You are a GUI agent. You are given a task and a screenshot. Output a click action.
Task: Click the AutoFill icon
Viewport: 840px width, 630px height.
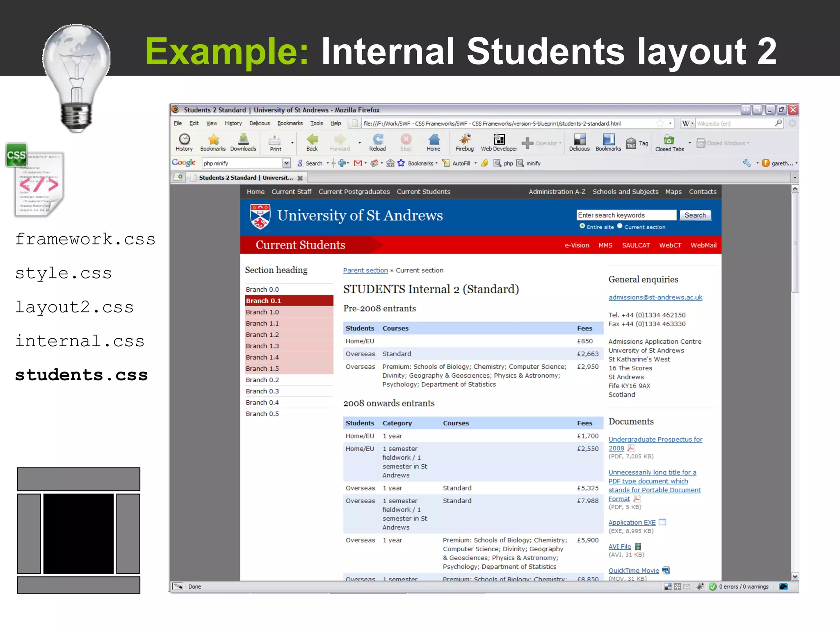tap(446, 163)
